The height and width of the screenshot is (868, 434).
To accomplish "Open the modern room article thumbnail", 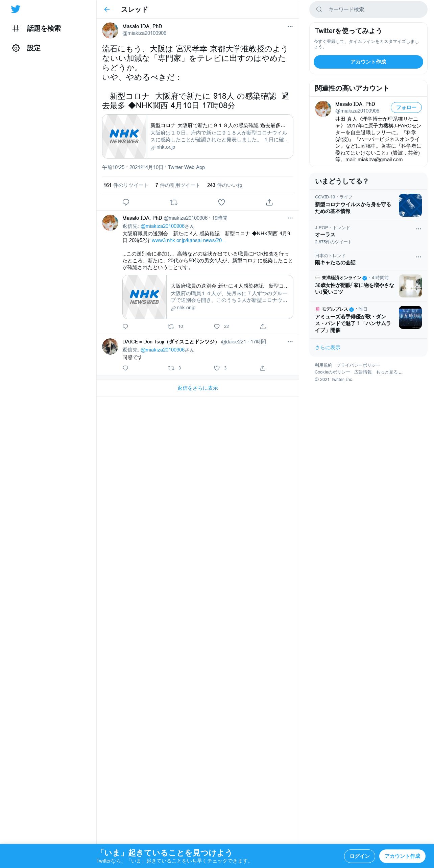I will pos(410,286).
